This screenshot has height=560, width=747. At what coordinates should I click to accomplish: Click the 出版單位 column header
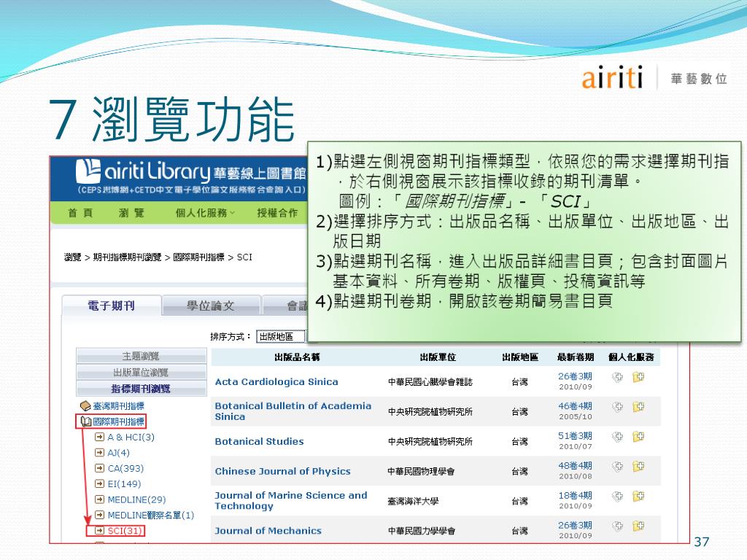click(438, 357)
